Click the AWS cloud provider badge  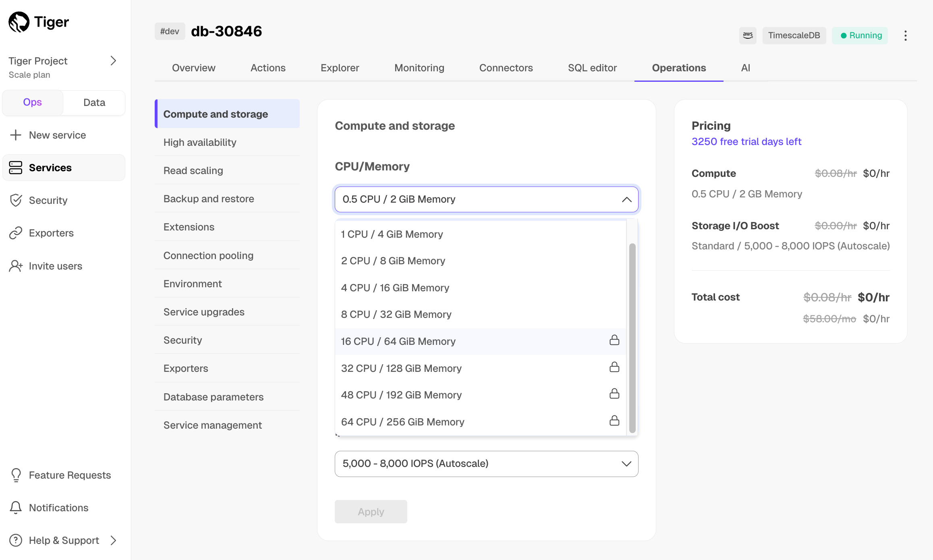click(x=748, y=35)
